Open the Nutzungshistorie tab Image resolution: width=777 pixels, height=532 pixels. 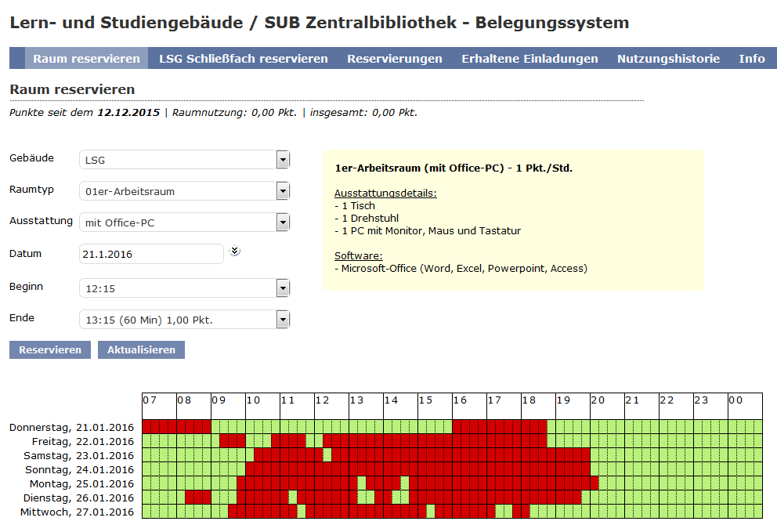(x=668, y=59)
